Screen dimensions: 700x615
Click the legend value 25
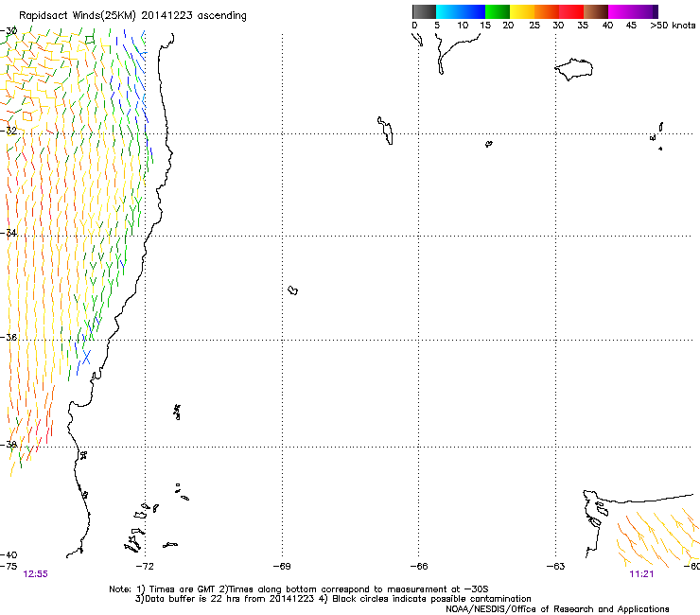point(534,26)
